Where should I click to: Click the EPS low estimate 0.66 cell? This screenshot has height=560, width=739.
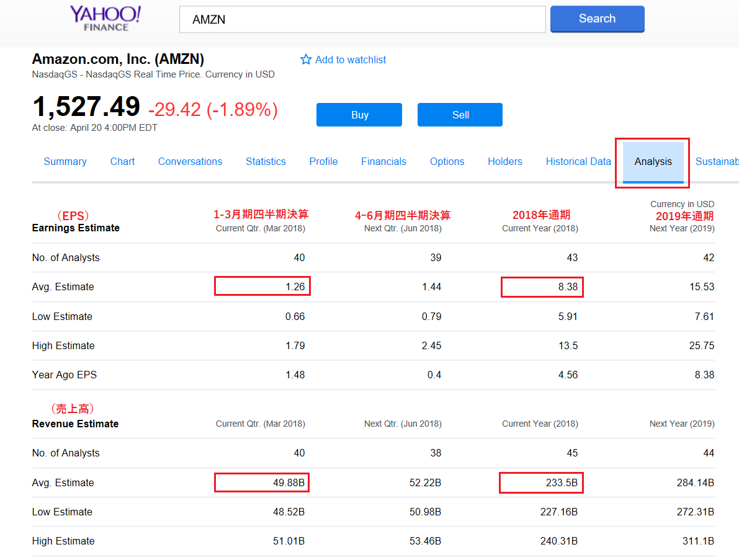tap(295, 316)
